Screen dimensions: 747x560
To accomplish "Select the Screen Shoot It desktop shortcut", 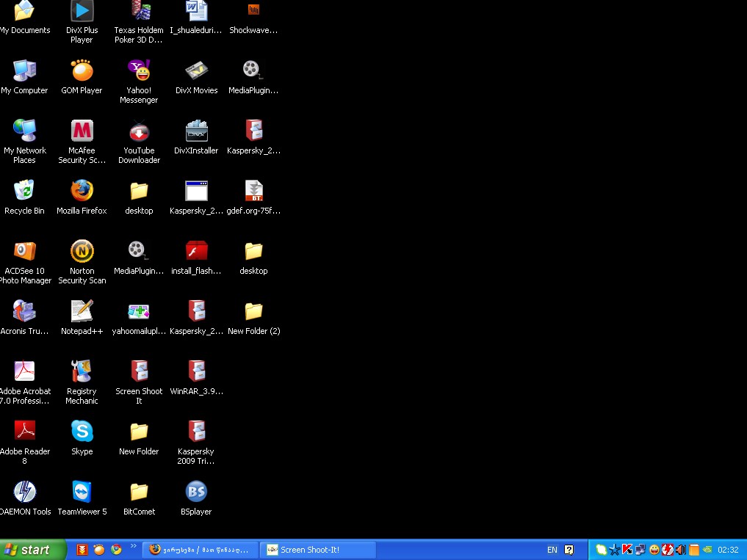I will coord(139,383).
